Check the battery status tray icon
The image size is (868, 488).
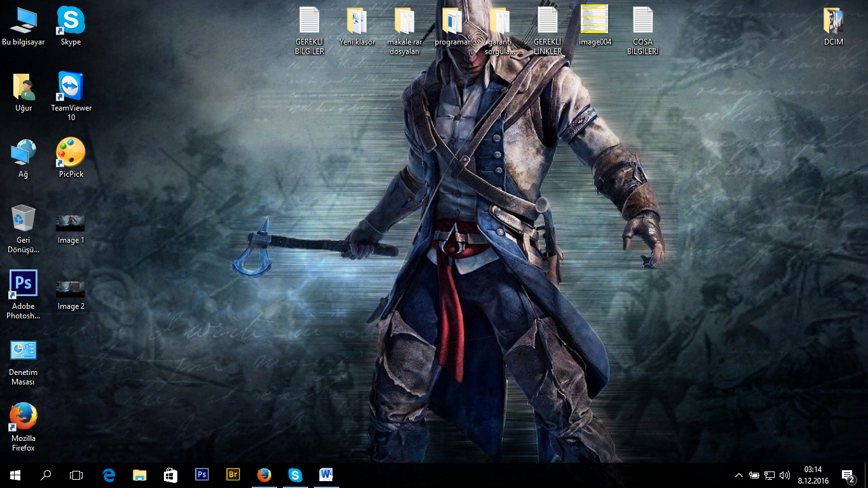(x=754, y=475)
